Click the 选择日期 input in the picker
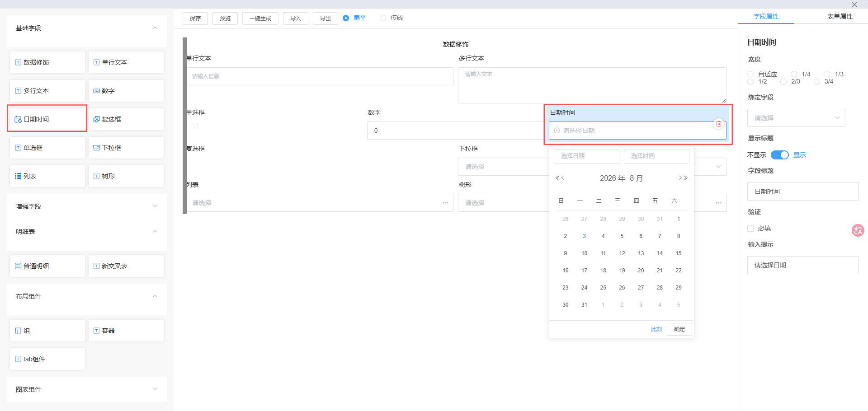The height and width of the screenshot is (411, 868). coord(586,156)
